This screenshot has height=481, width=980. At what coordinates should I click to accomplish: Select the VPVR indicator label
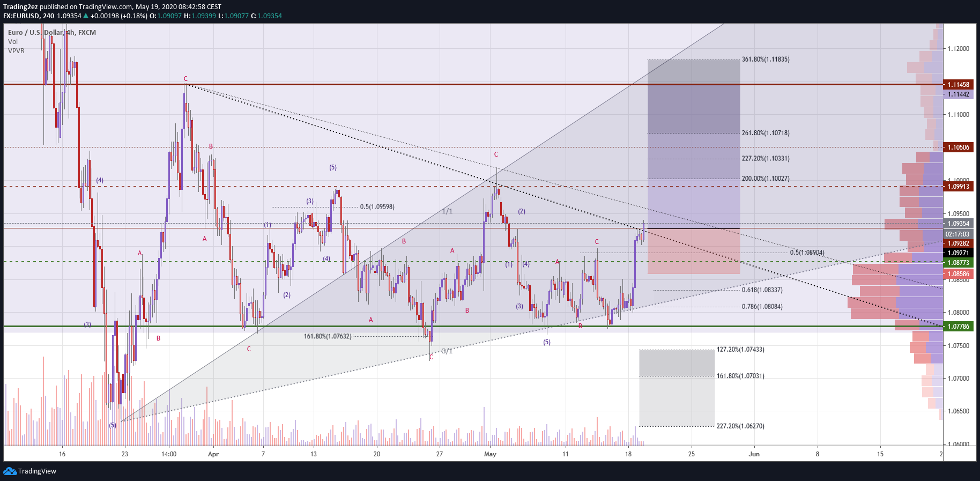(x=16, y=51)
